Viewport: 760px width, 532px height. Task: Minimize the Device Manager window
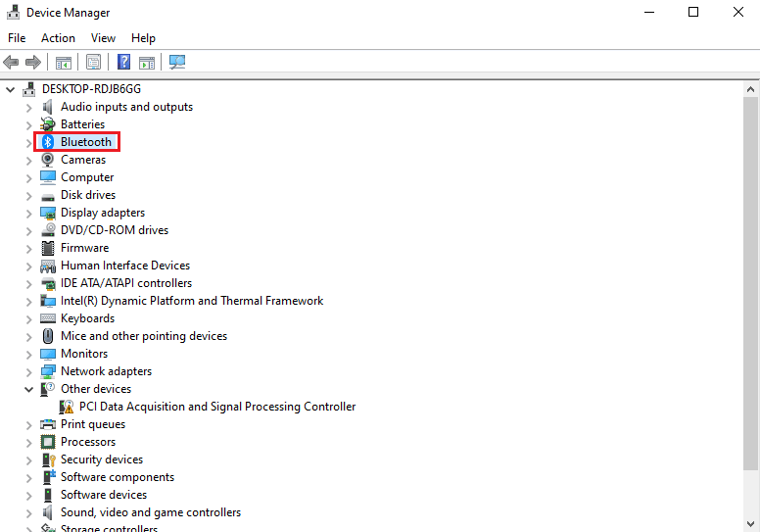tap(649, 12)
